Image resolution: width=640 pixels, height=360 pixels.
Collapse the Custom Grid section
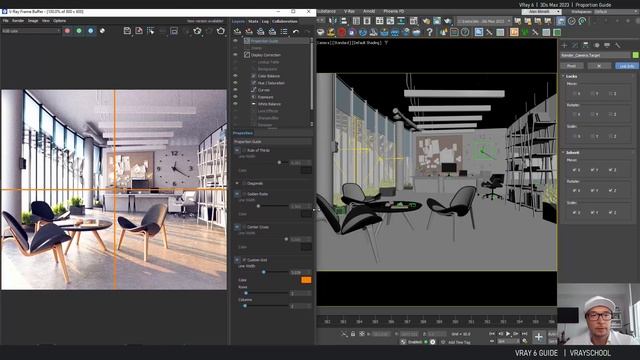pyautogui.click(x=237, y=260)
